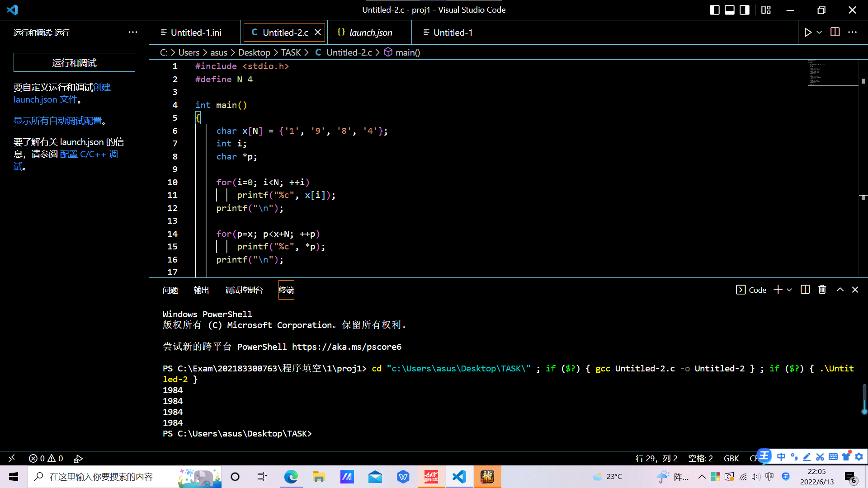Open the 问题 panel tab
Screen dimensions: 868x488
point(170,290)
